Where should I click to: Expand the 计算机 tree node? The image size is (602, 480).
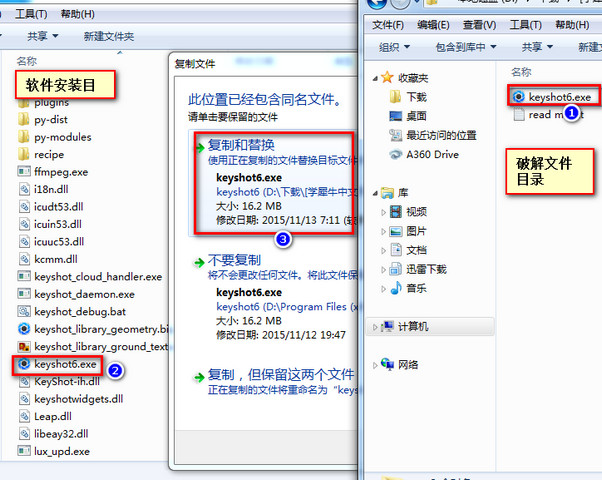pyautogui.click(x=375, y=327)
